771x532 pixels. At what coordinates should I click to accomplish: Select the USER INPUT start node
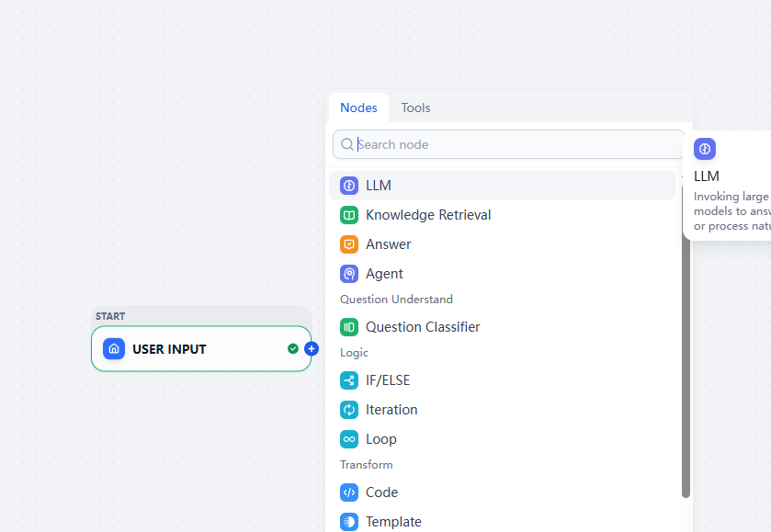(201, 349)
